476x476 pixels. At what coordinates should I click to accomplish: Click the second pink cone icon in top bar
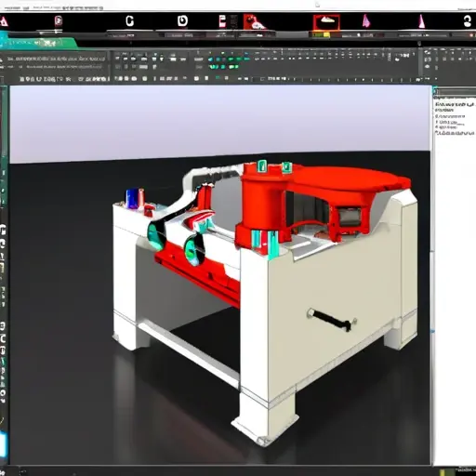click(421, 21)
